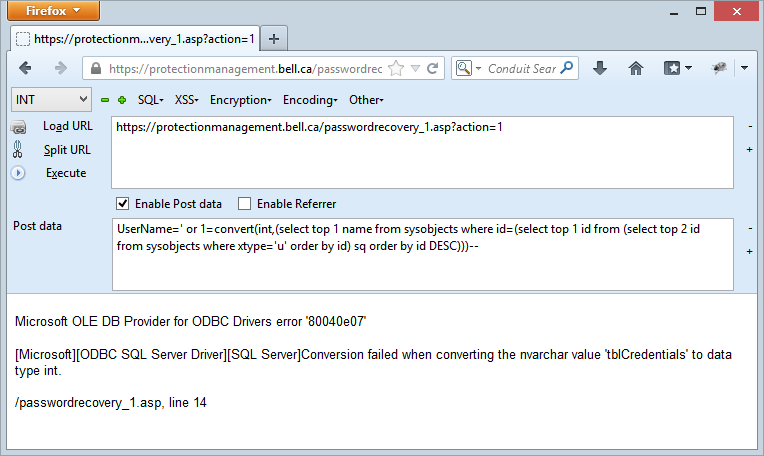Maximize the Firefox window
The image size is (764, 456).
pyautogui.click(x=701, y=11)
